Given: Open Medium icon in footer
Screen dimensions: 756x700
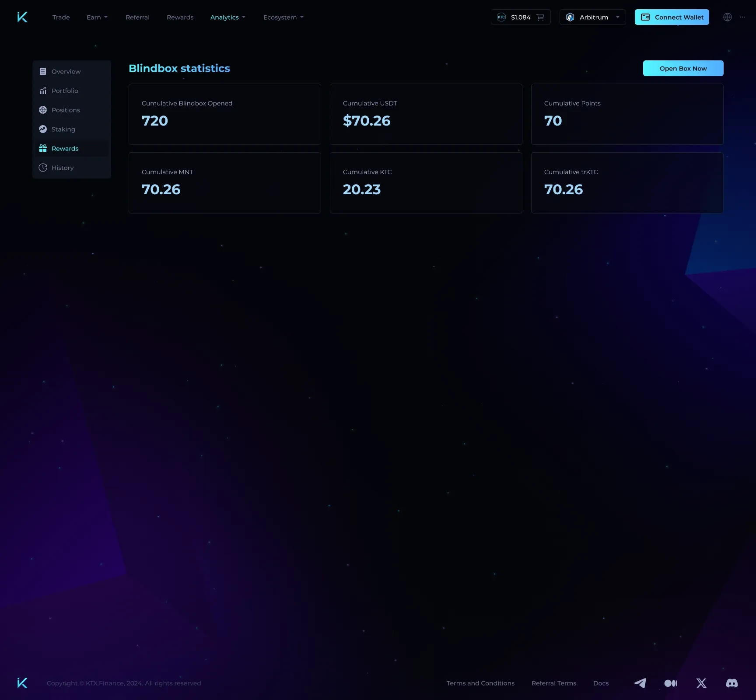Looking at the screenshot, I should tap(671, 683).
